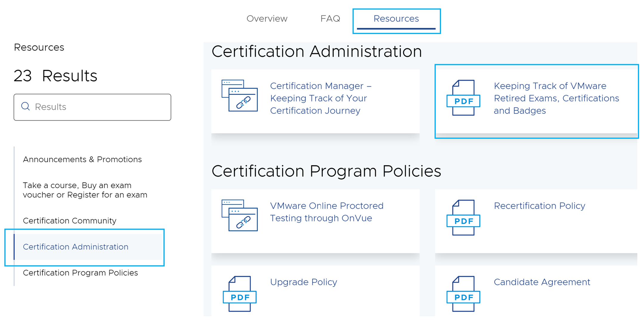644x329 pixels.
Task: Open the Recertification Policy link text
Action: pos(539,206)
